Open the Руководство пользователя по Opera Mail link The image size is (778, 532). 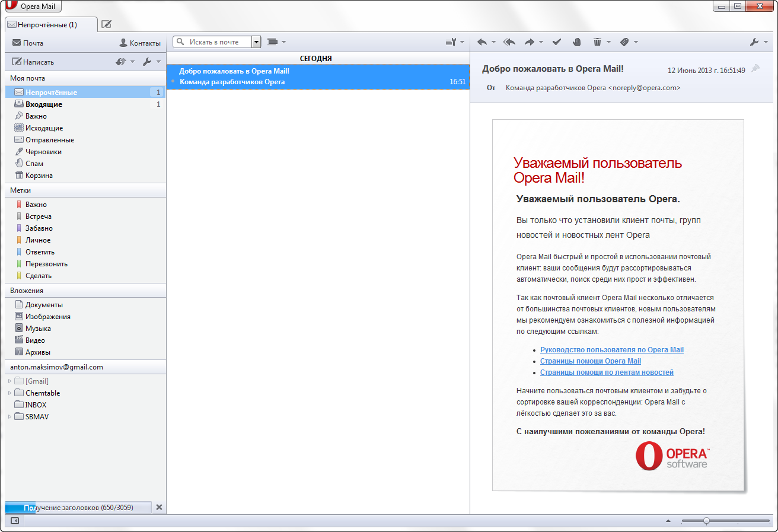click(612, 350)
